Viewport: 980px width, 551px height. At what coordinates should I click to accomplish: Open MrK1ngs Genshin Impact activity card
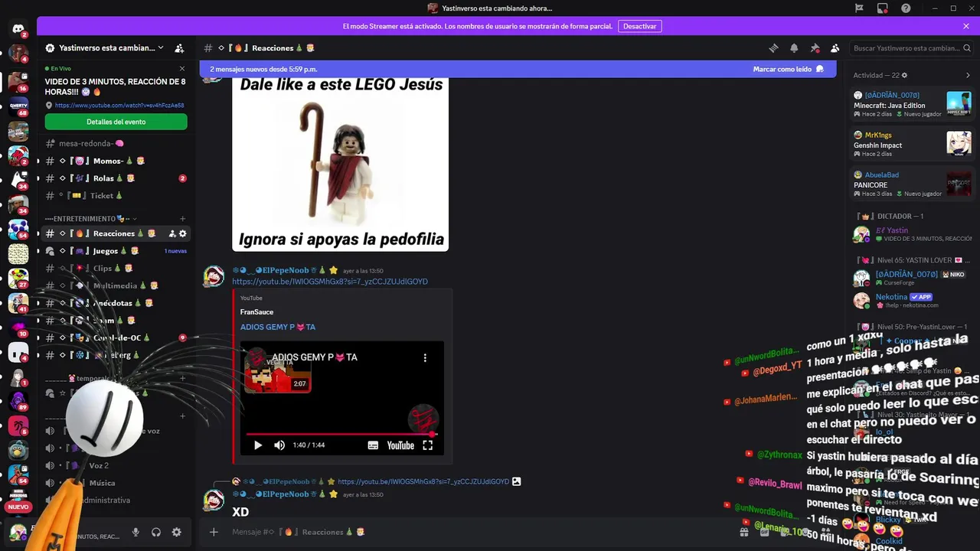coord(912,144)
